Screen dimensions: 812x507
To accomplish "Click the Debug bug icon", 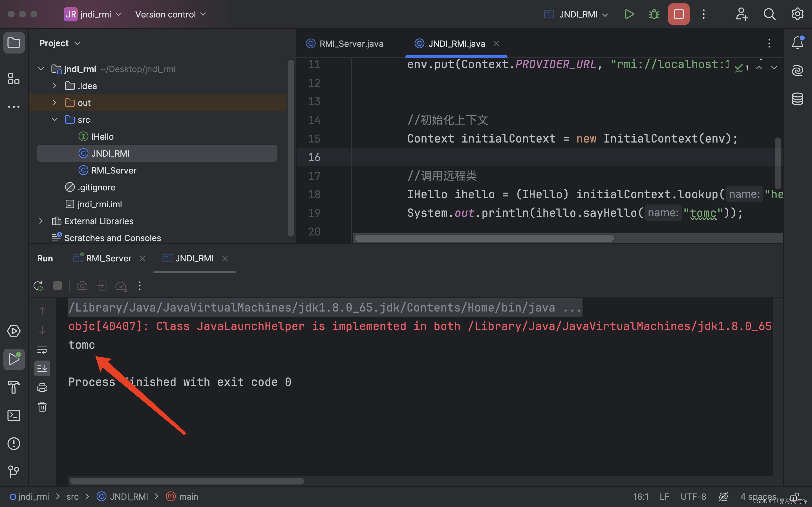I will click(x=654, y=14).
